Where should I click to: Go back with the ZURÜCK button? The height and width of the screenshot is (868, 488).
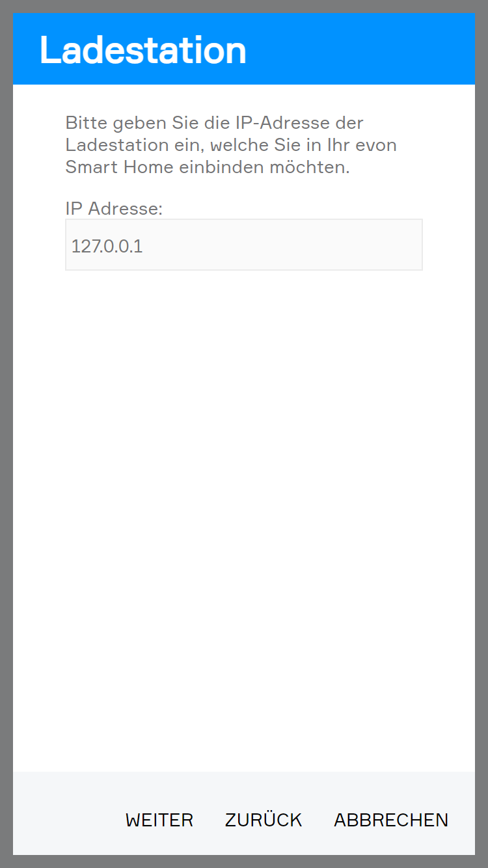pyautogui.click(x=264, y=820)
